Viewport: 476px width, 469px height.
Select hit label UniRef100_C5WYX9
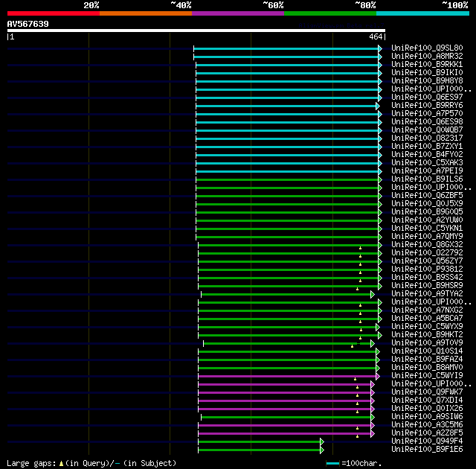click(x=427, y=327)
